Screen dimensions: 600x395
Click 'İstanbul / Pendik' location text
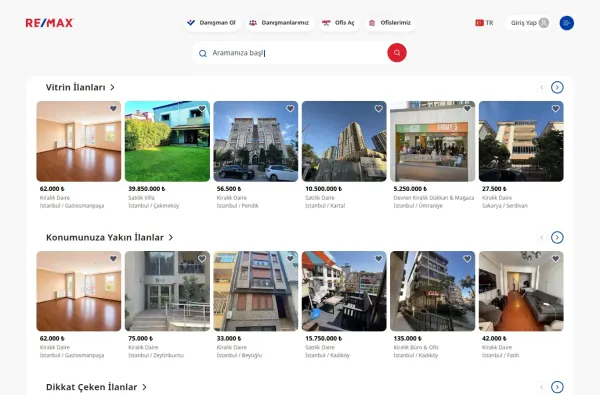(238, 206)
